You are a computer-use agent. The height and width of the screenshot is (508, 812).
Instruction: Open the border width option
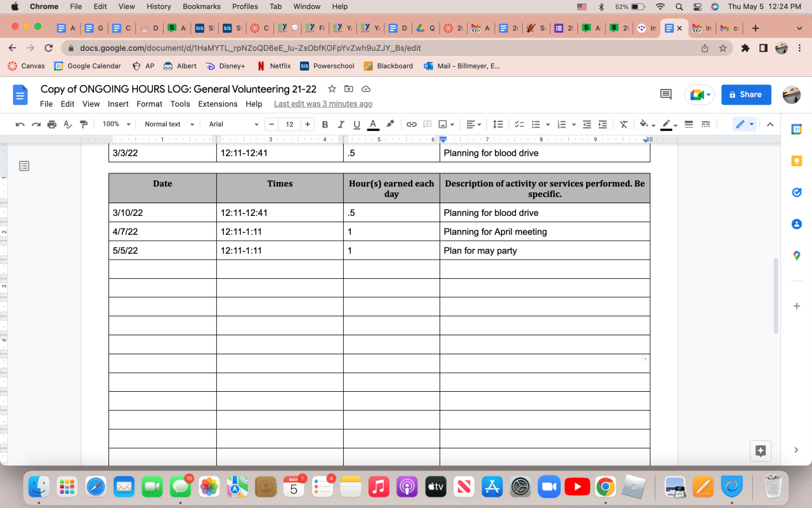click(x=689, y=124)
